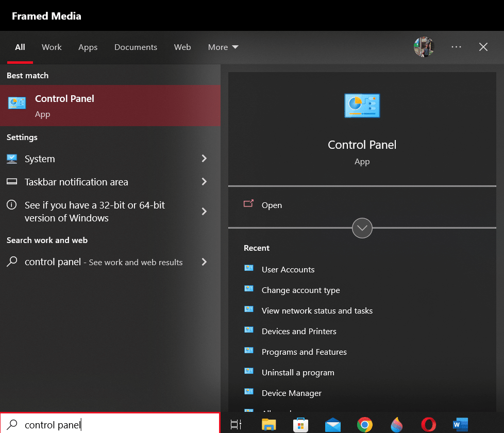Click the icon beside Change account type
504x433 pixels.
[x=249, y=288]
